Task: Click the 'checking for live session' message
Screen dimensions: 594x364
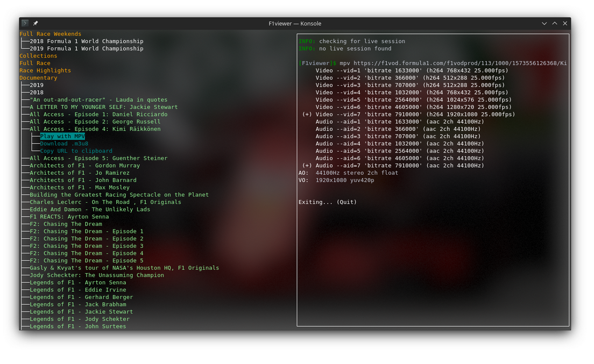Action: click(x=362, y=41)
